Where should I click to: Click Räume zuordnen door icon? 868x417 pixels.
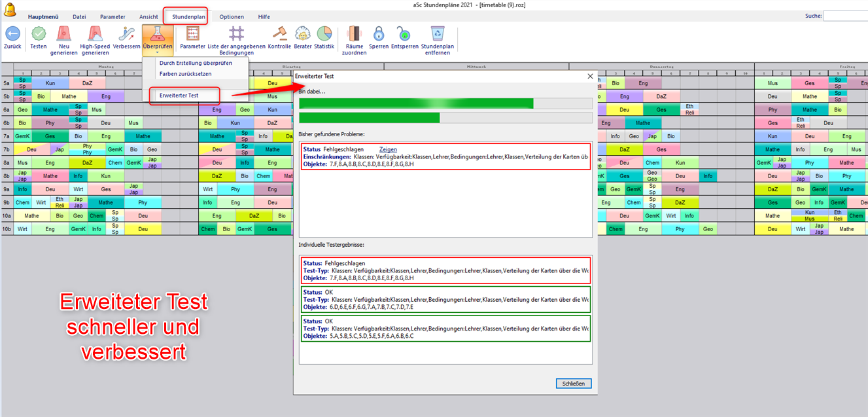click(354, 33)
